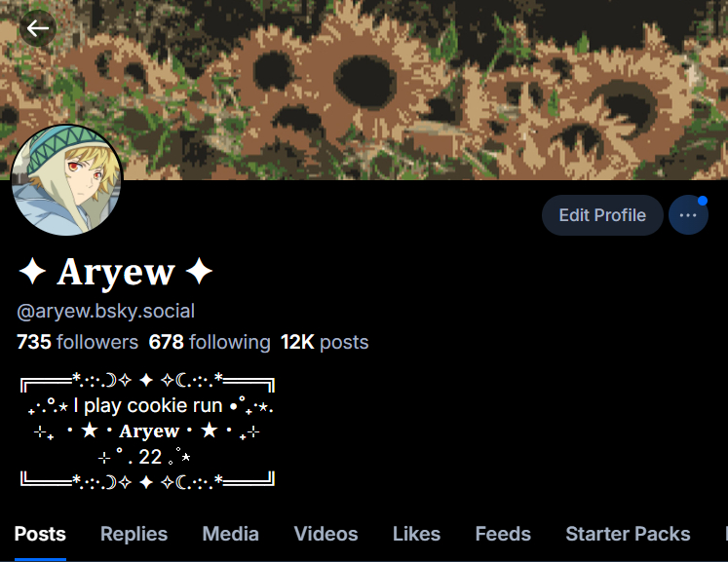
Task: Click the age 22 line in bio
Action: coord(150,457)
